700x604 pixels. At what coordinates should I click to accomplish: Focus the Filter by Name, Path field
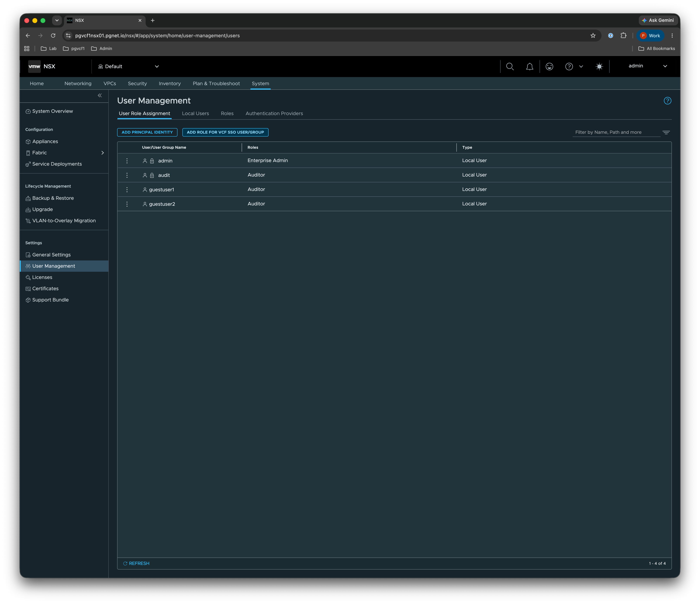616,133
